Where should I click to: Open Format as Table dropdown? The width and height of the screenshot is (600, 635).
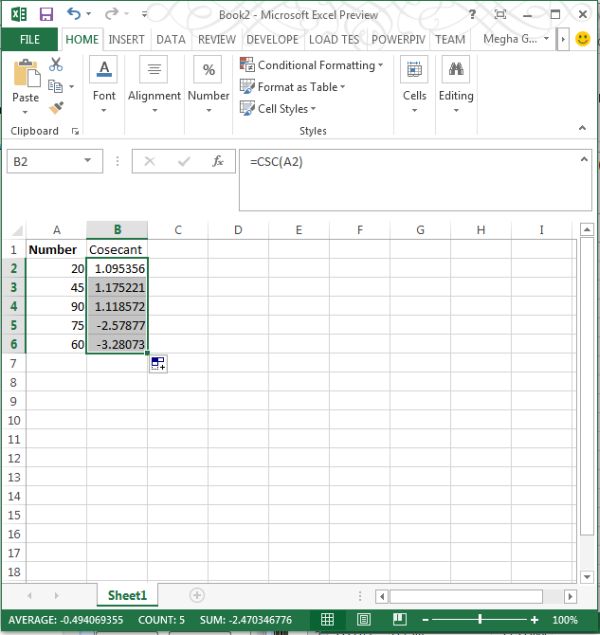(292, 87)
